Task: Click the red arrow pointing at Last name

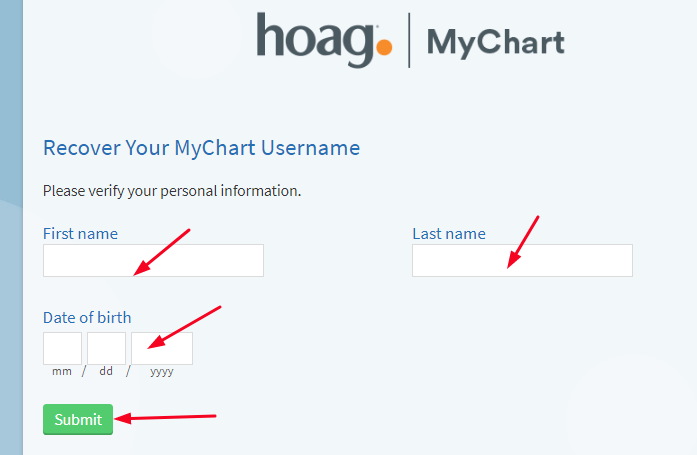Action: [x=523, y=242]
